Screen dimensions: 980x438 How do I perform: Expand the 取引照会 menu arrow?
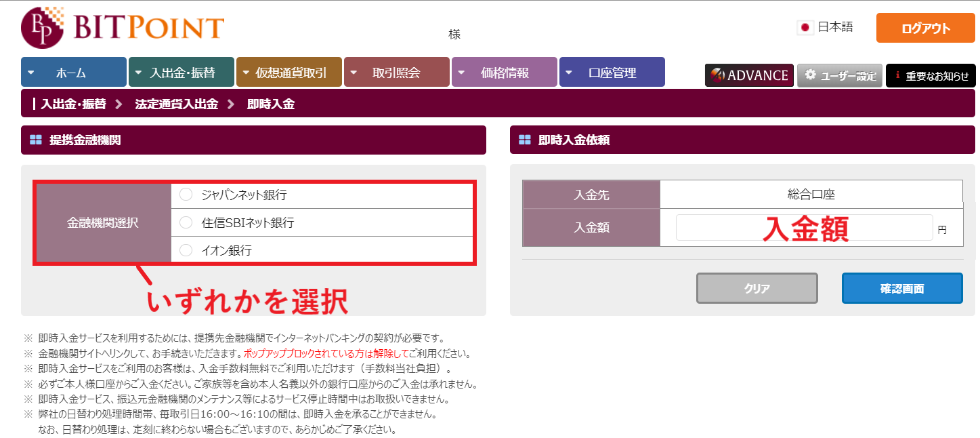354,73
